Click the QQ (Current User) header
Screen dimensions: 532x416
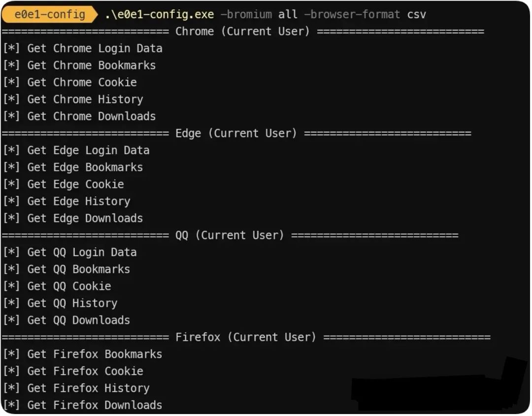[230, 235]
